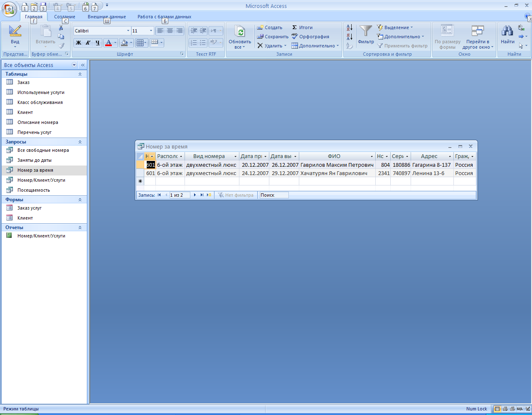532x415 pixels.
Task: Open the Calibri font name dropdown
Action: pyautogui.click(x=128, y=31)
